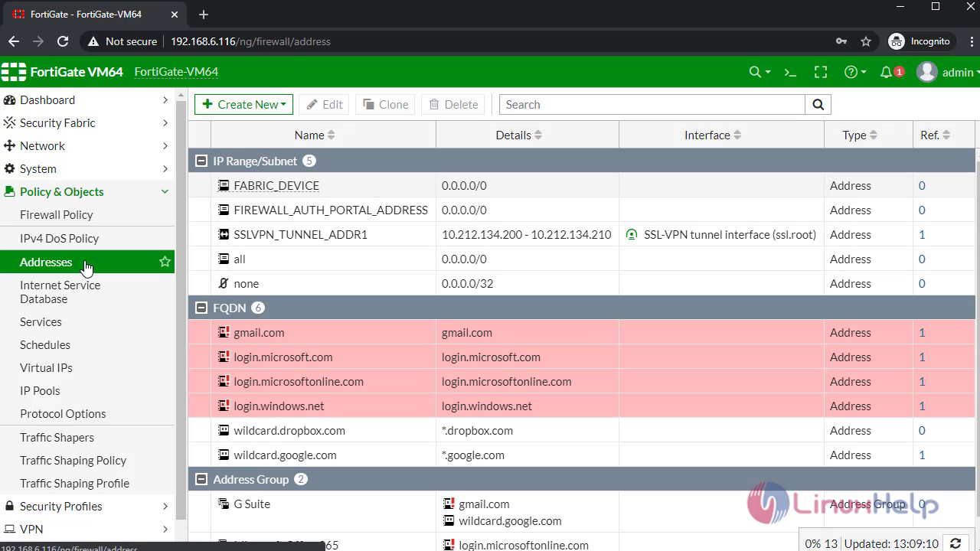The image size is (980, 551).
Task: Click the wildcard.dropbox.com row icon
Action: click(224, 430)
